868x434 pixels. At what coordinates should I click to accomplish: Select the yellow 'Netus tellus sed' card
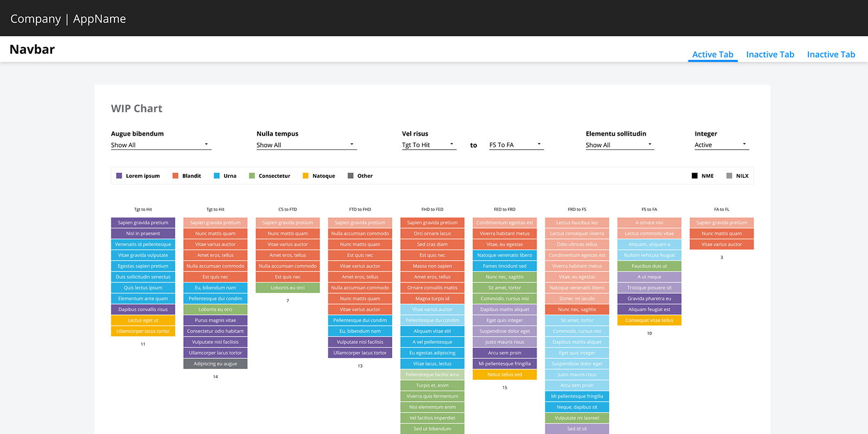tap(505, 374)
